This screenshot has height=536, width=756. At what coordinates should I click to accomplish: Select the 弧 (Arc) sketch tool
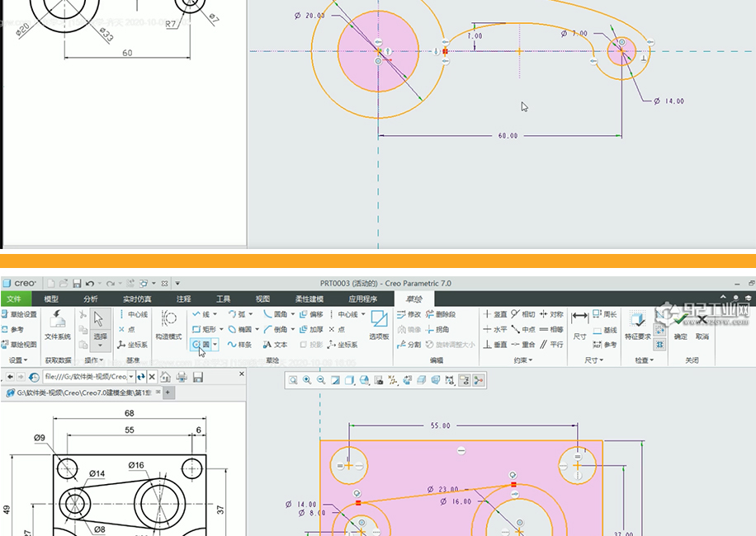click(x=237, y=314)
